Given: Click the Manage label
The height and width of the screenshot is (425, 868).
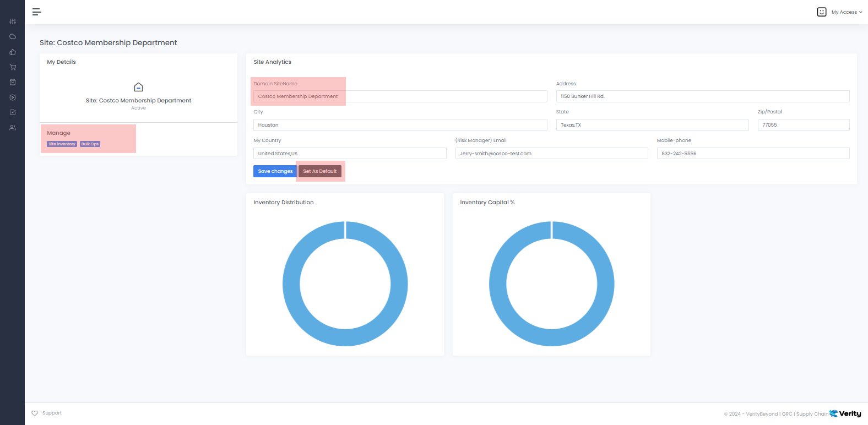Looking at the screenshot, I should pyautogui.click(x=58, y=133).
